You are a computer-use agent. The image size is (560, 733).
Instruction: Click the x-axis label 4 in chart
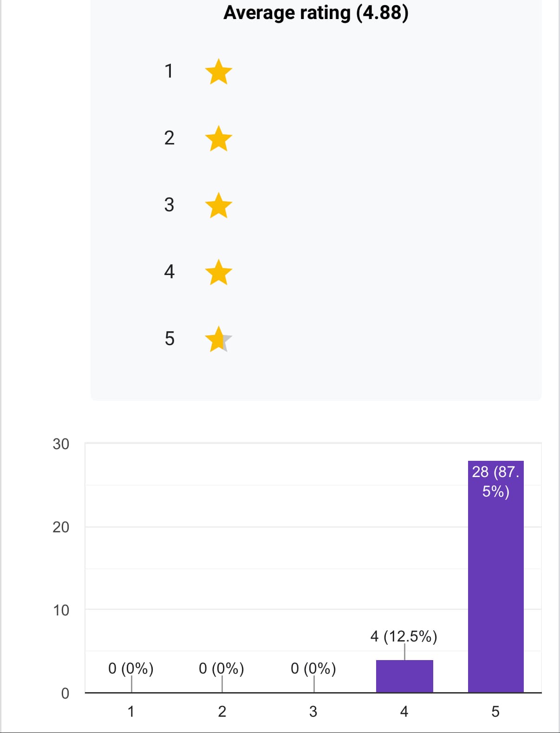click(404, 711)
